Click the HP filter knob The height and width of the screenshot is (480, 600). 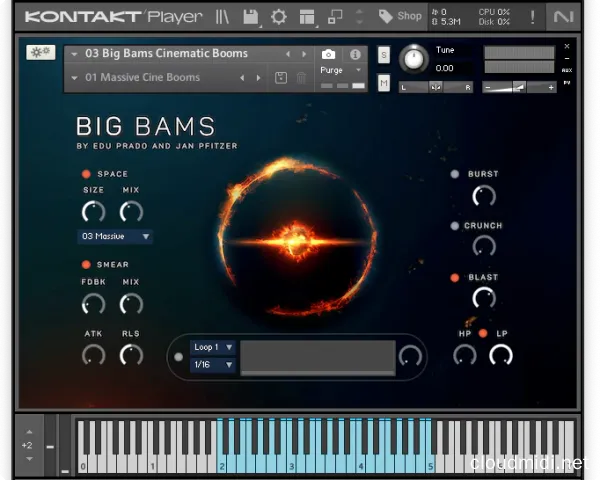(x=465, y=355)
